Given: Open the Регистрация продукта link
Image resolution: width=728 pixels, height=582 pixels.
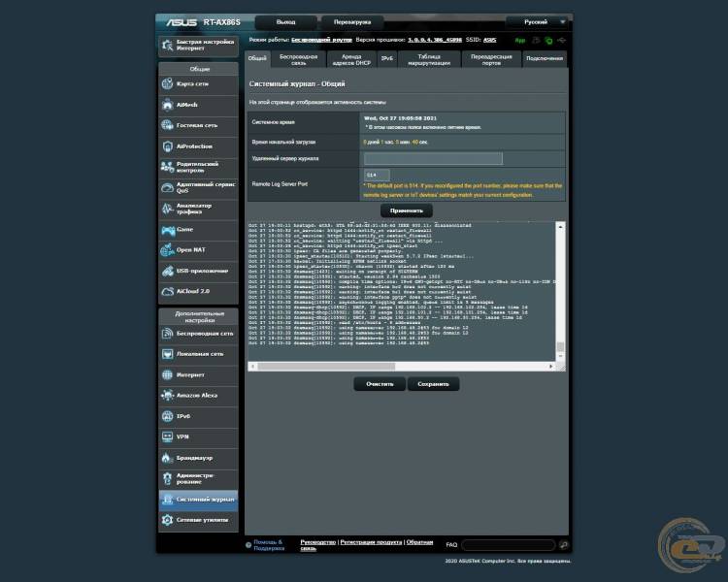Looking at the screenshot, I should [x=371, y=542].
